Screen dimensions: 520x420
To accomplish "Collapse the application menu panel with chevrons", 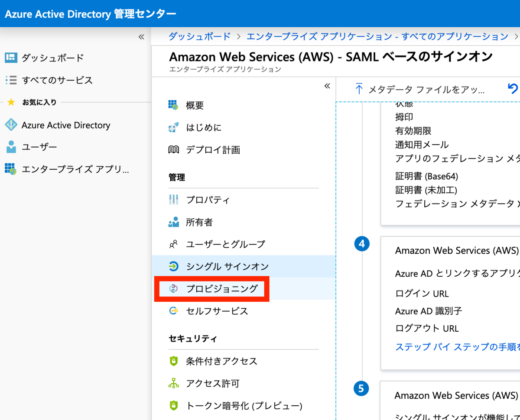I will click(x=327, y=86).
